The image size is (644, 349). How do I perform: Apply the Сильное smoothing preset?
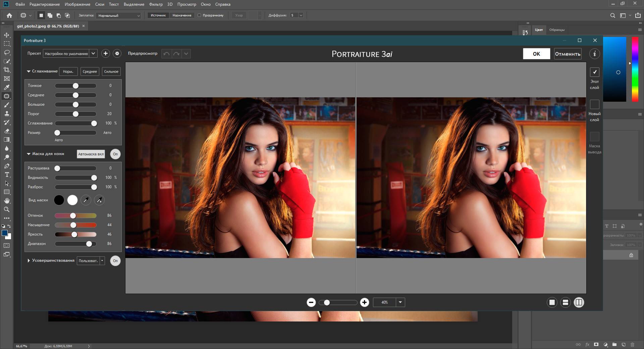111,71
